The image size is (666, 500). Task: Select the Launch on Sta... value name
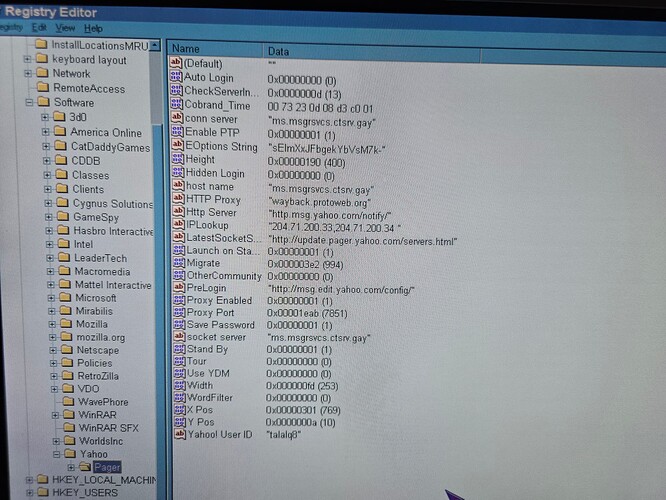pyautogui.click(x=223, y=251)
